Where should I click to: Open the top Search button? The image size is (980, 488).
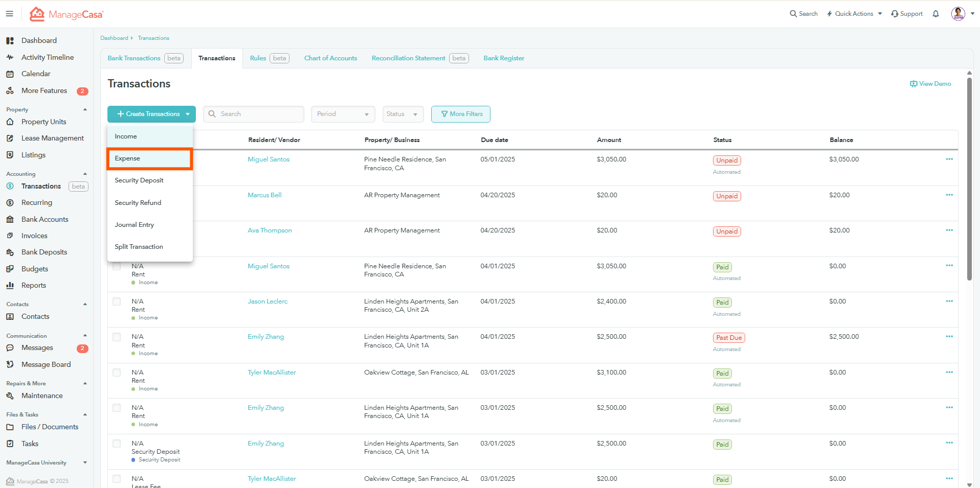(x=804, y=14)
